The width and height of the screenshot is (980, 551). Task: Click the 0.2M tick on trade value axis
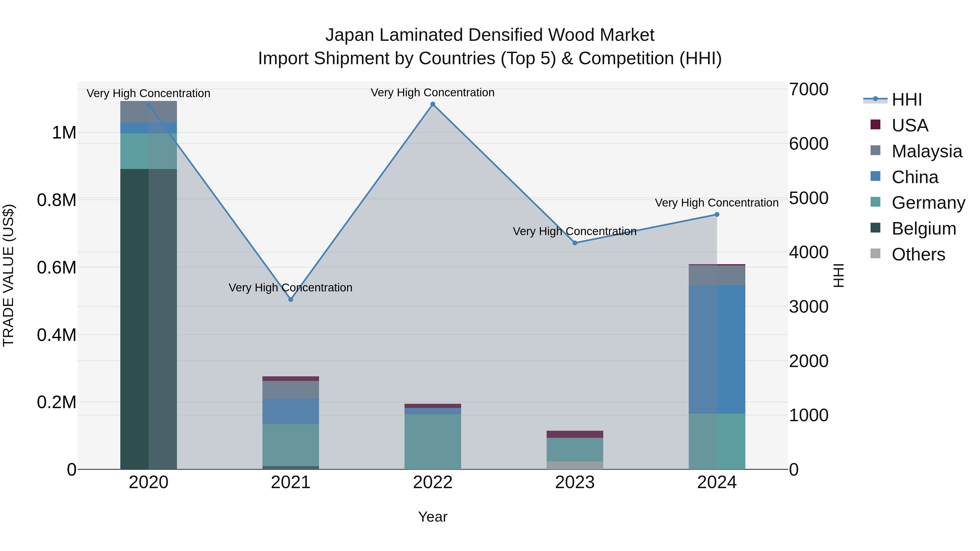click(57, 402)
